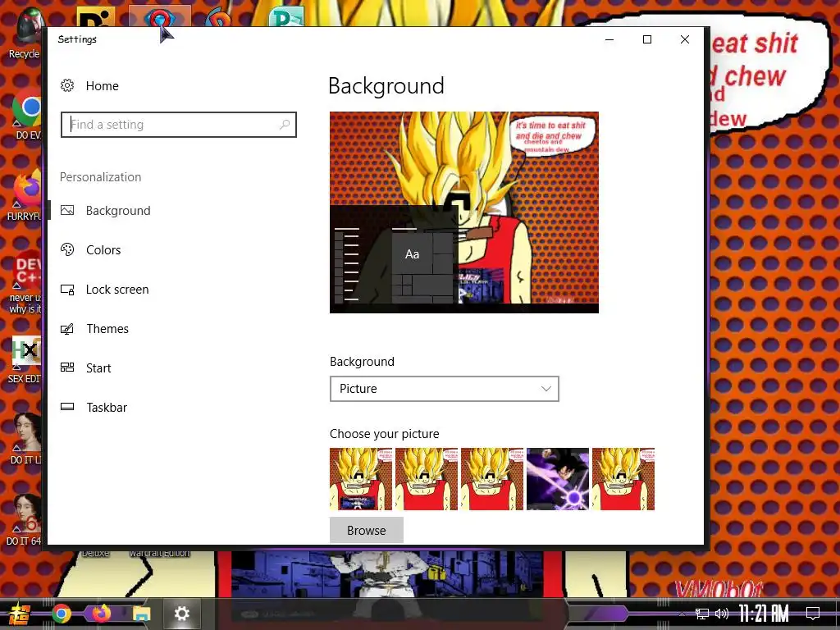Launch Firefox from the taskbar

[x=102, y=614]
